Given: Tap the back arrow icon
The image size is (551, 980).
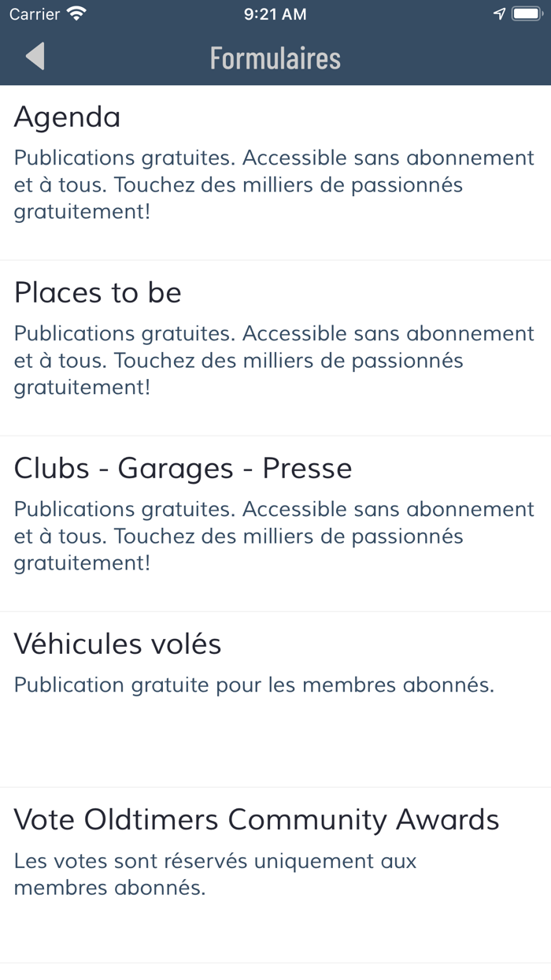Looking at the screenshot, I should pyautogui.click(x=35, y=58).
